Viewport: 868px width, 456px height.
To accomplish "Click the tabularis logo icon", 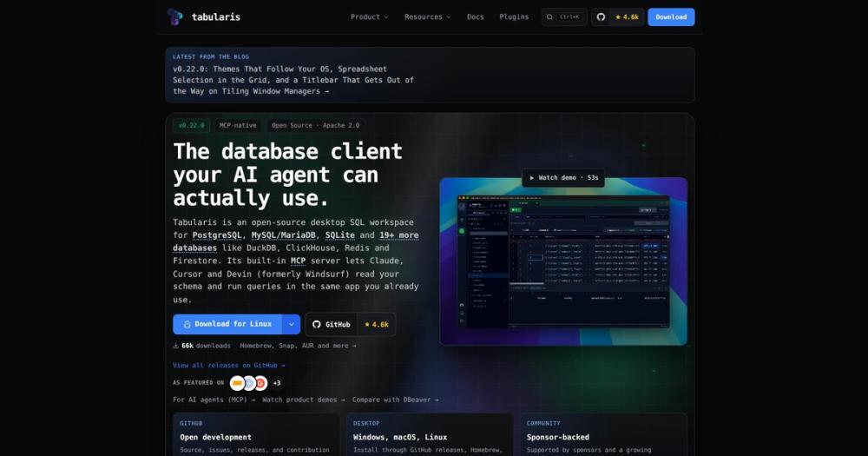I will (x=175, y=17).
